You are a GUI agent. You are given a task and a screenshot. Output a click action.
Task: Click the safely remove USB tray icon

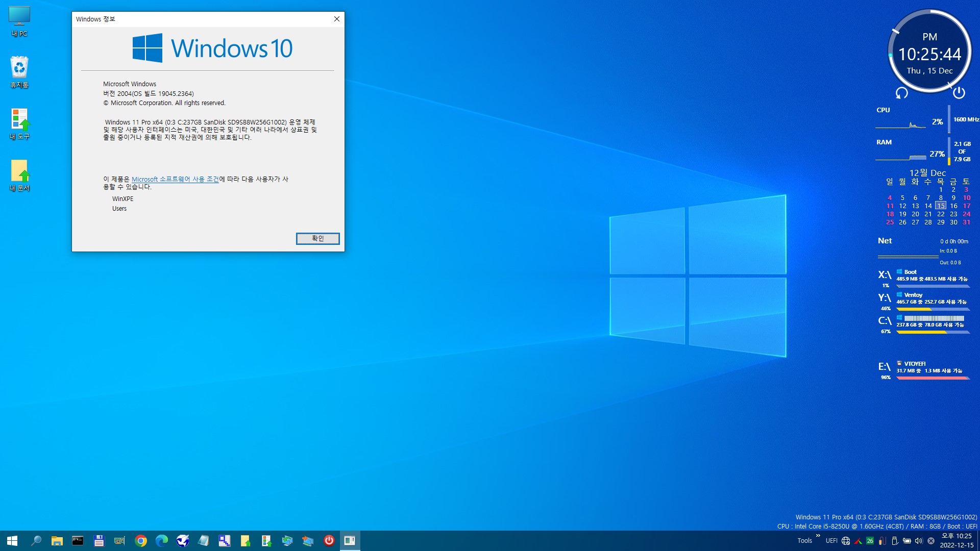tap(895, 541)
